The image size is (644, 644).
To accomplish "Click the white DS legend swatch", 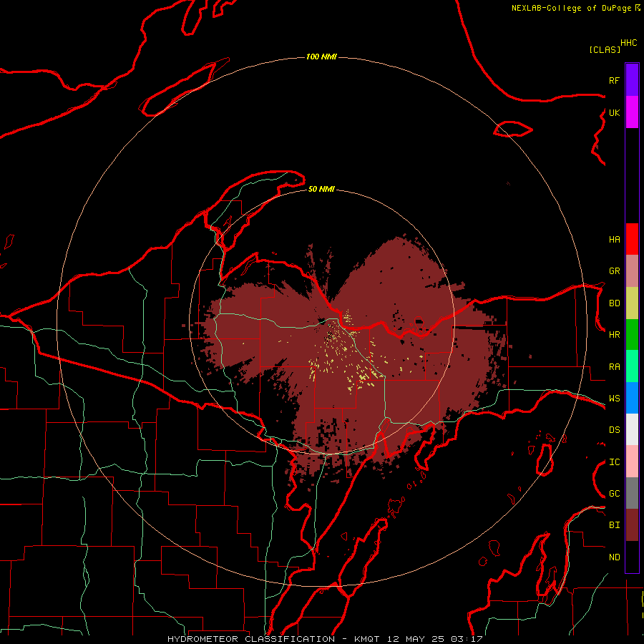I will [x=632, y=429].
